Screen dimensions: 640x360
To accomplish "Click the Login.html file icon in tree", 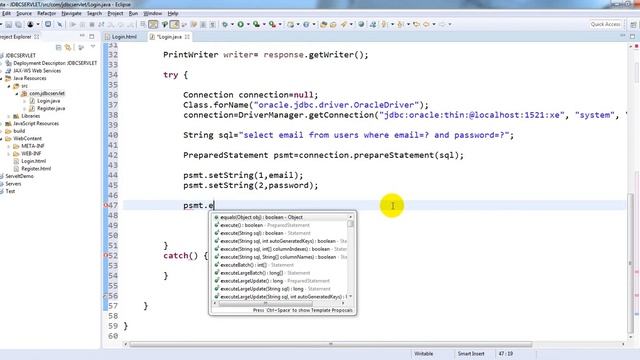I will (x=17, y=161).
